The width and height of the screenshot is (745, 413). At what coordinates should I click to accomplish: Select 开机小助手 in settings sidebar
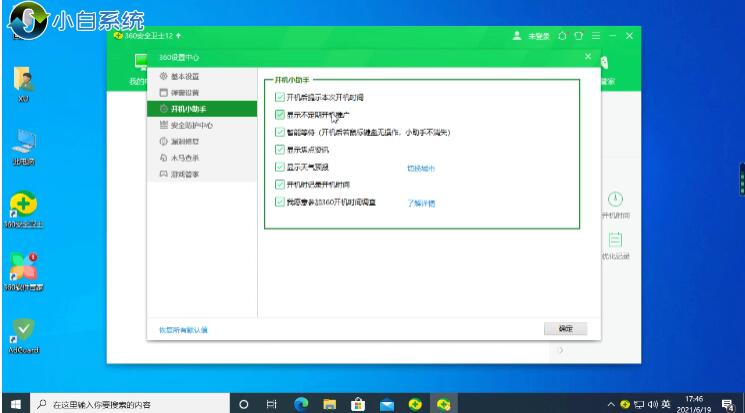pyautogui.click(x=202, y=109)
